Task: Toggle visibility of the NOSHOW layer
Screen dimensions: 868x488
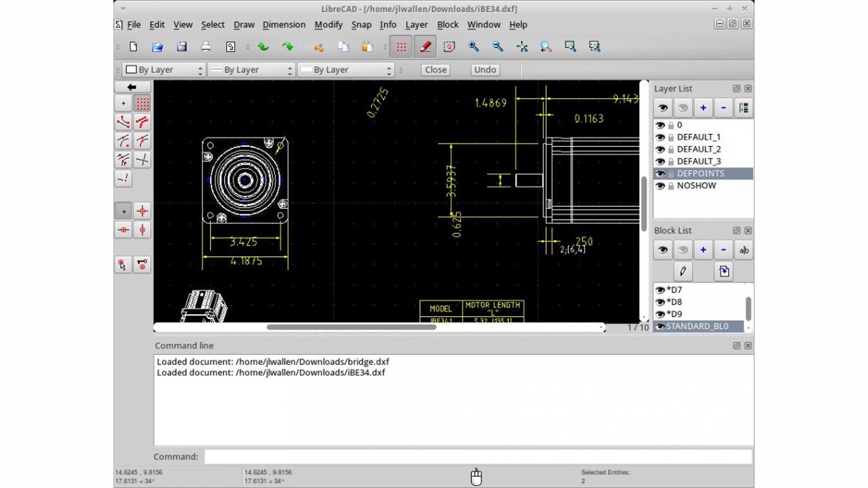Action: pos(660,186)
